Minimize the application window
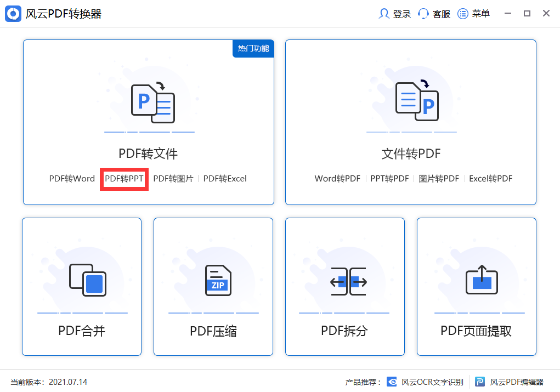Viewport: 560px width, 392px height. (508, 14)
